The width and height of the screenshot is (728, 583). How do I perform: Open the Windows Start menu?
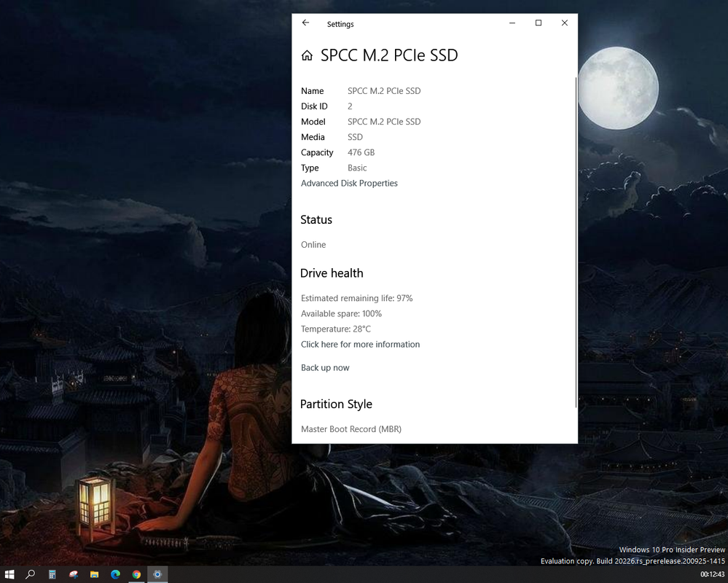[x=9, y=574]
